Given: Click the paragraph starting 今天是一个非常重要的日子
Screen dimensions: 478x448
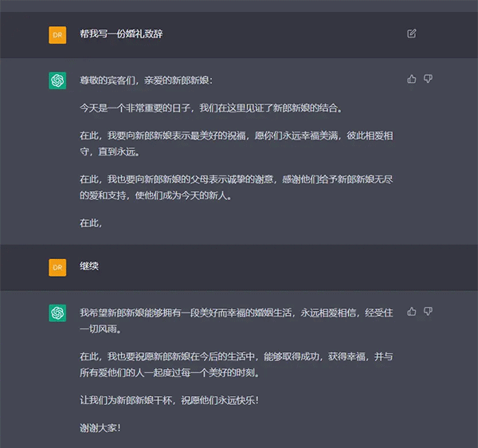Looking at the screenshot, I should [x=210, y=108].
